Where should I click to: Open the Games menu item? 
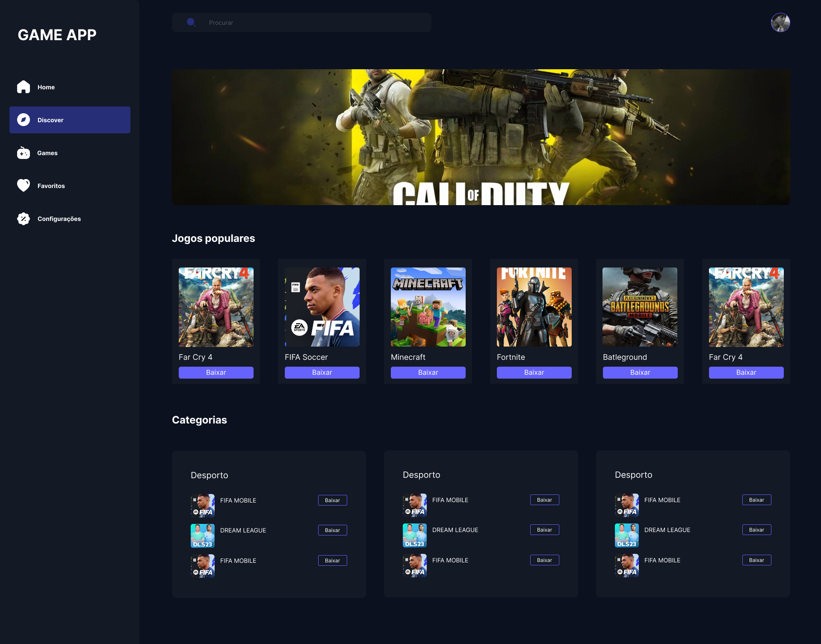pyautogui.click(x=47, y=153)
